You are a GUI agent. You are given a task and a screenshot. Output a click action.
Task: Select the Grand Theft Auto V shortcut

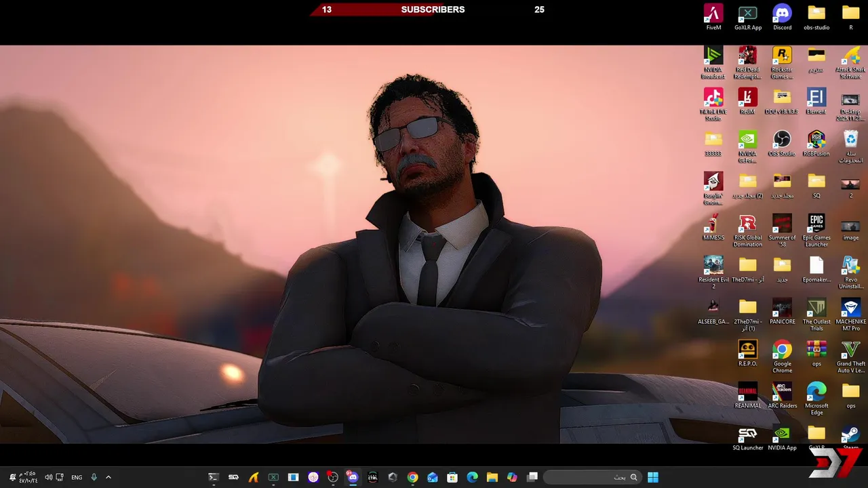(850, 357)
